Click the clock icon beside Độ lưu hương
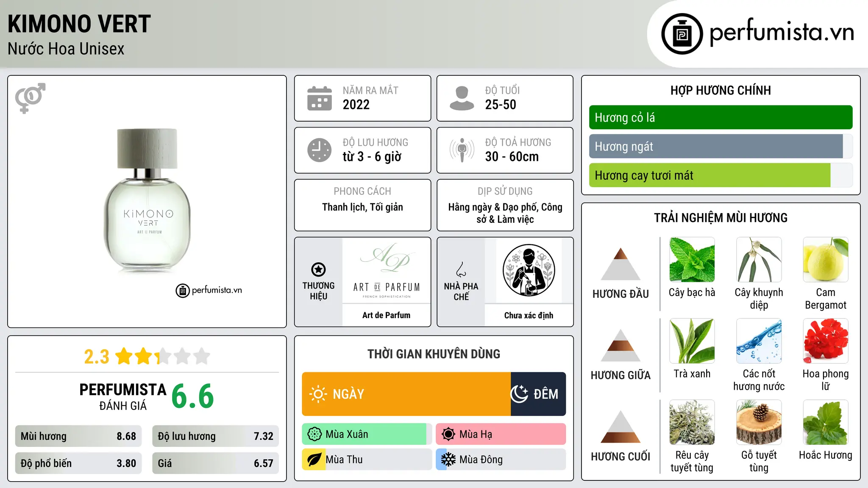 (320, 150)
